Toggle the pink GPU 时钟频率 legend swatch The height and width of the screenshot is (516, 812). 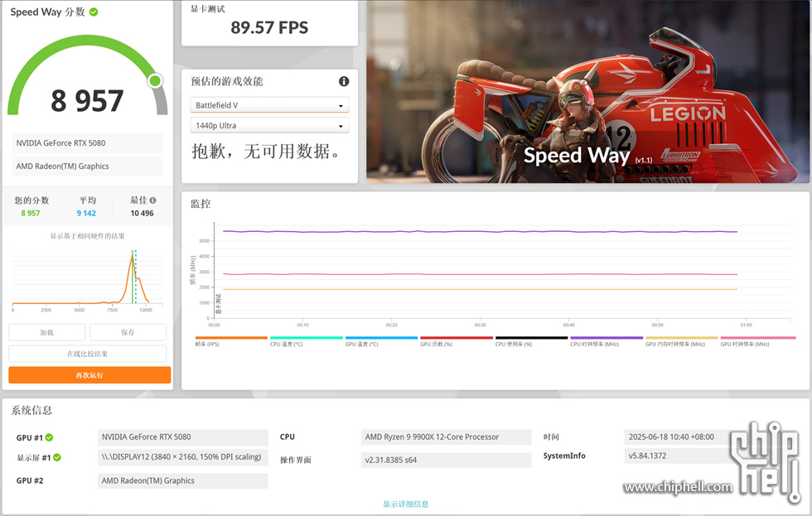[758, 338]
